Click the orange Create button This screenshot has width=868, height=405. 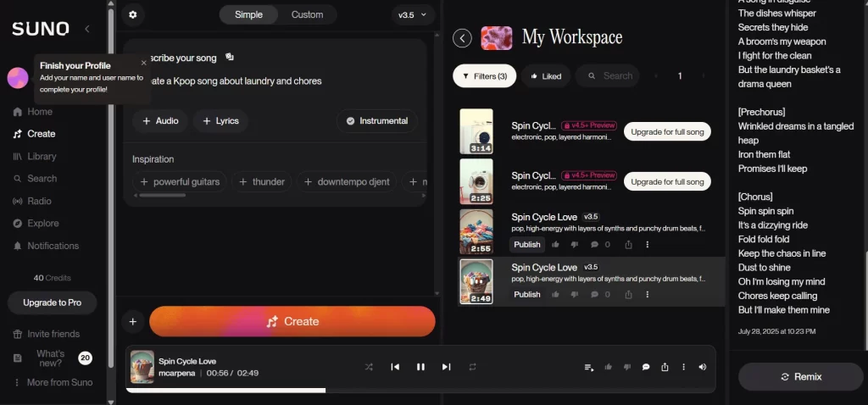[292, 322]
